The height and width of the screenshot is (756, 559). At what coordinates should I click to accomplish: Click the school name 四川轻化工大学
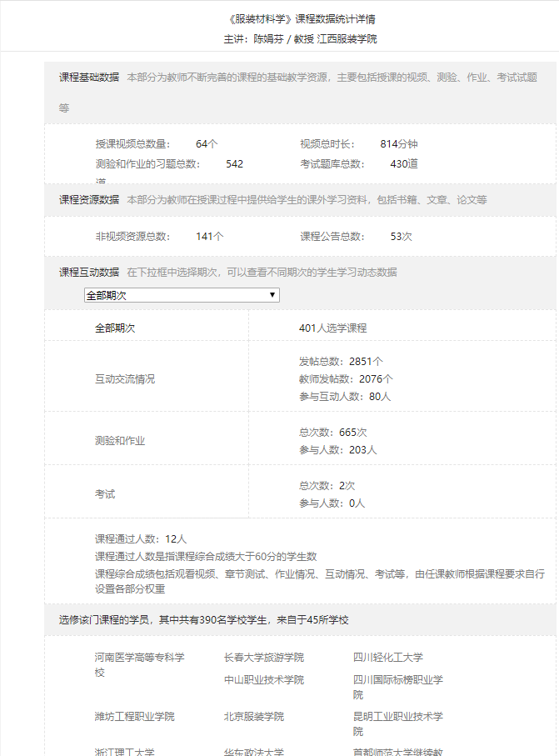coord(388,658)
